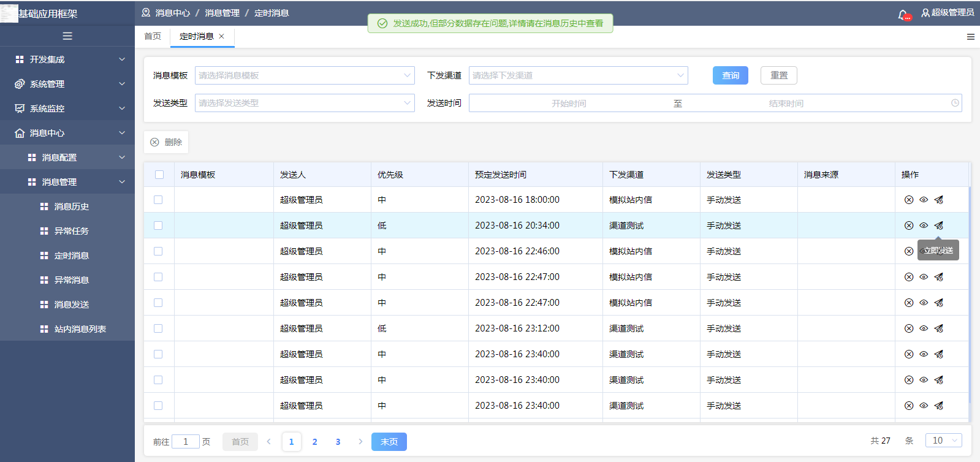Viewport: 980px width, 462px height.
Task: Open 定时消息 in the sidebar
Action: tap(67, 256)
